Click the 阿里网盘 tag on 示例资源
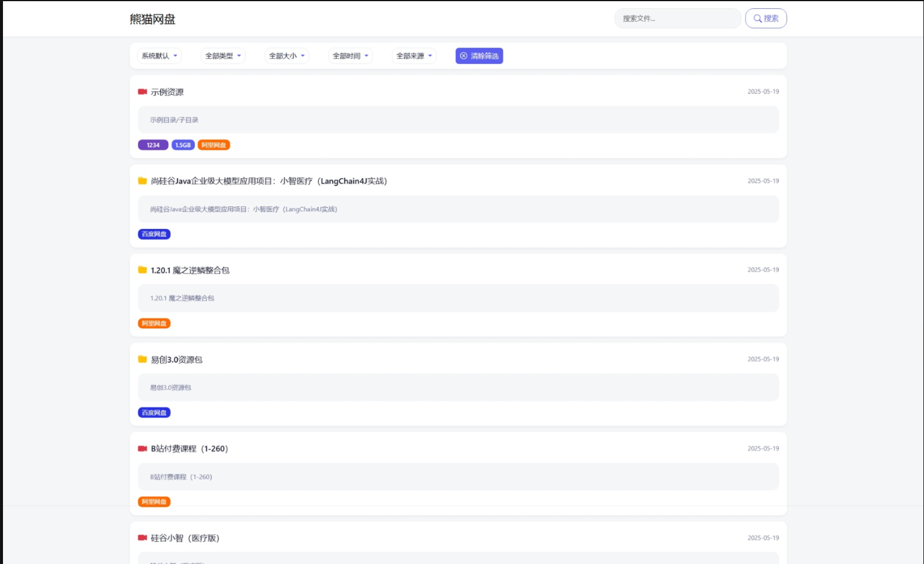924x564 pixels. click(214, 145)
